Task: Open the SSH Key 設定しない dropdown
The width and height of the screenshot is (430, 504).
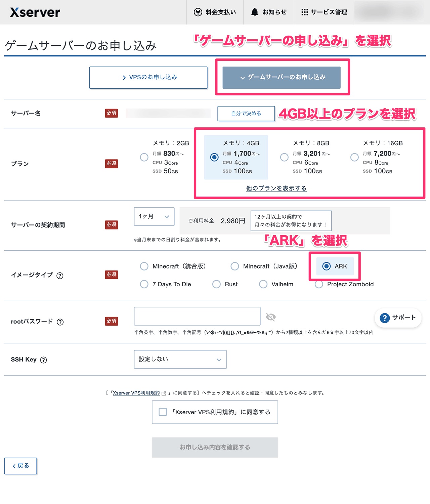Action: tap(180, 359)
